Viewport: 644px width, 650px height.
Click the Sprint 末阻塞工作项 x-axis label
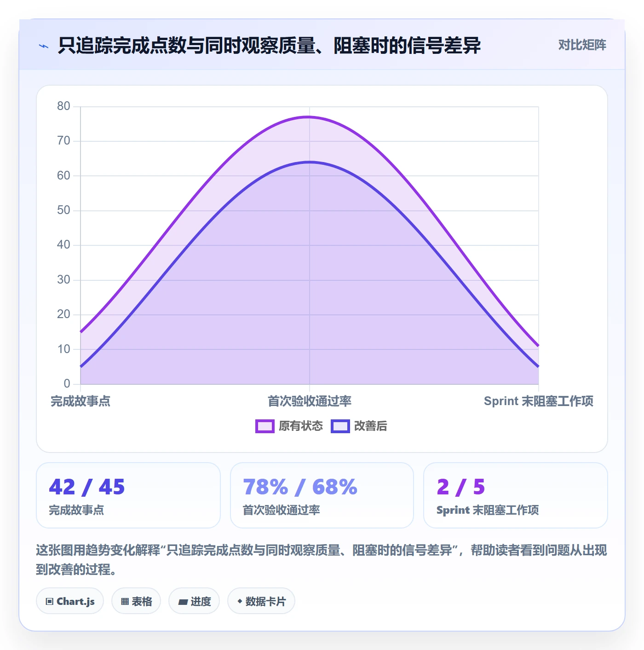(539, 401)
